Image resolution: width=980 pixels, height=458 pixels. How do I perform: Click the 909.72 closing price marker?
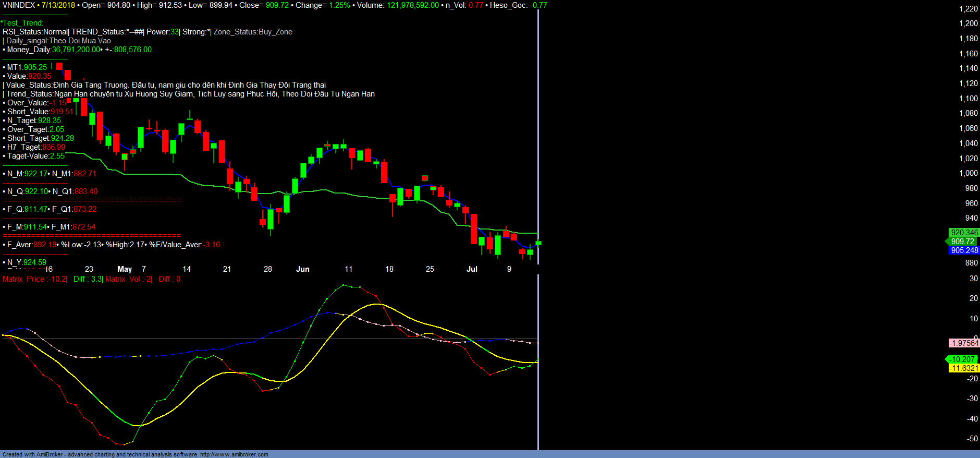(x=962, y=242)
